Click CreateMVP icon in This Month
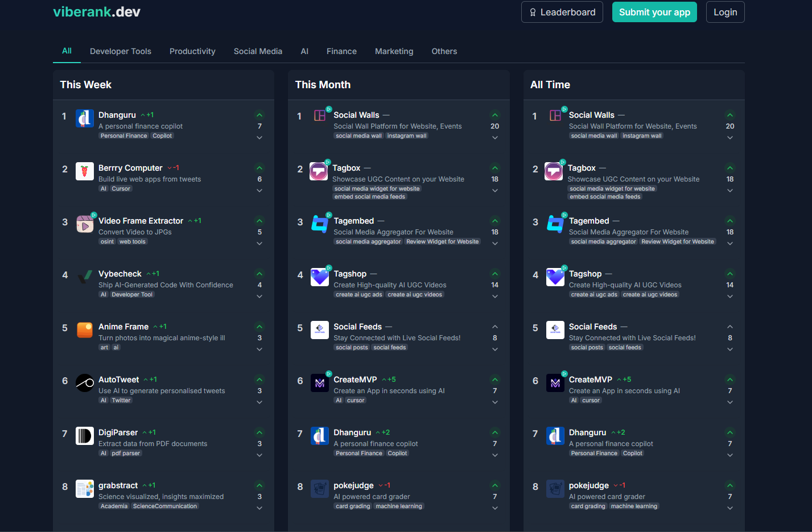 click(320, 383)
